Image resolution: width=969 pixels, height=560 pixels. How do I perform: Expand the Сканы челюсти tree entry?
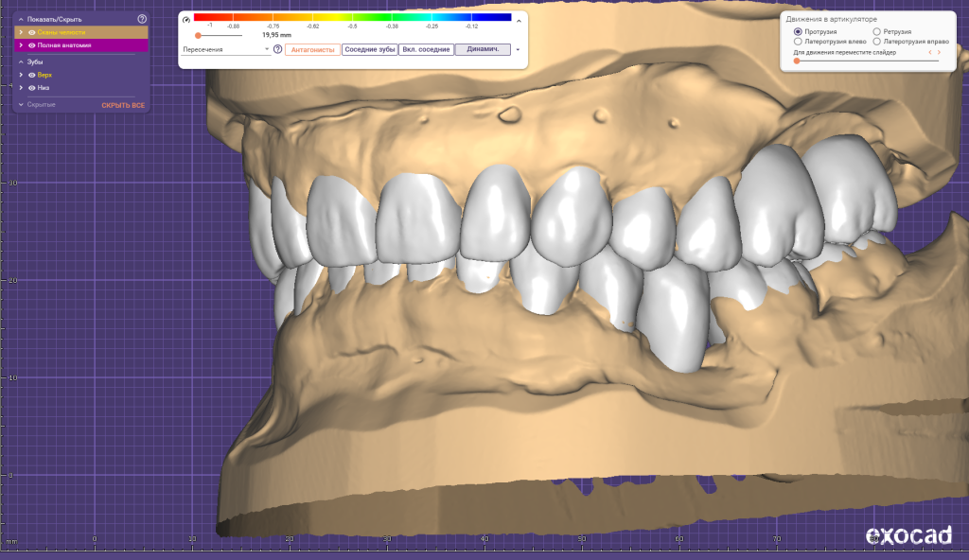pos(21,32)
